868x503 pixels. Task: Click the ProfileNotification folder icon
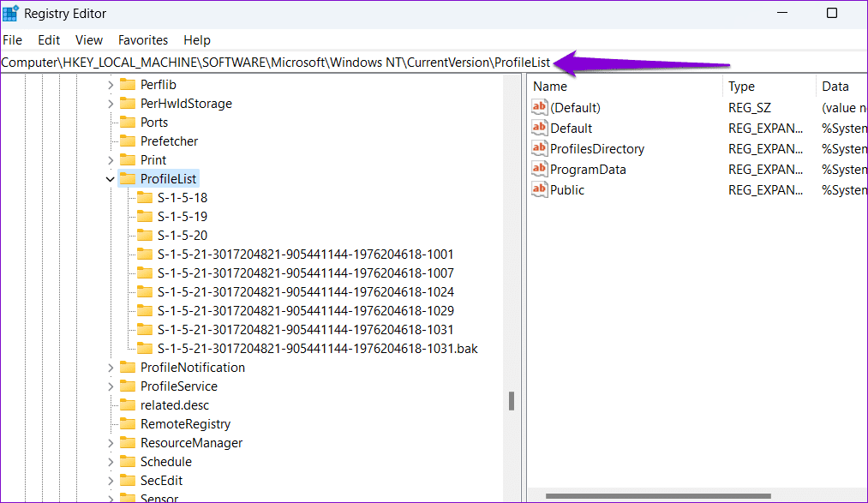(128, 367)
